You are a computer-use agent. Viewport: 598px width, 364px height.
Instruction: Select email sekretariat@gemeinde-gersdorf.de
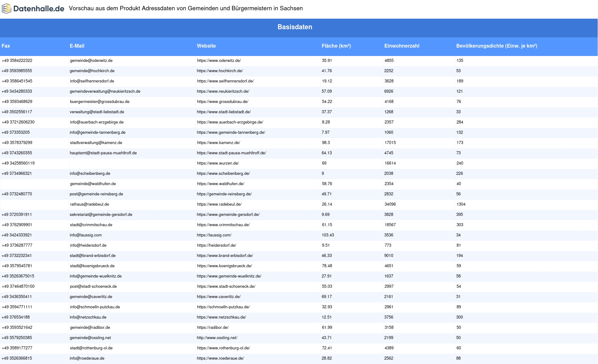(x=101, y=215)
